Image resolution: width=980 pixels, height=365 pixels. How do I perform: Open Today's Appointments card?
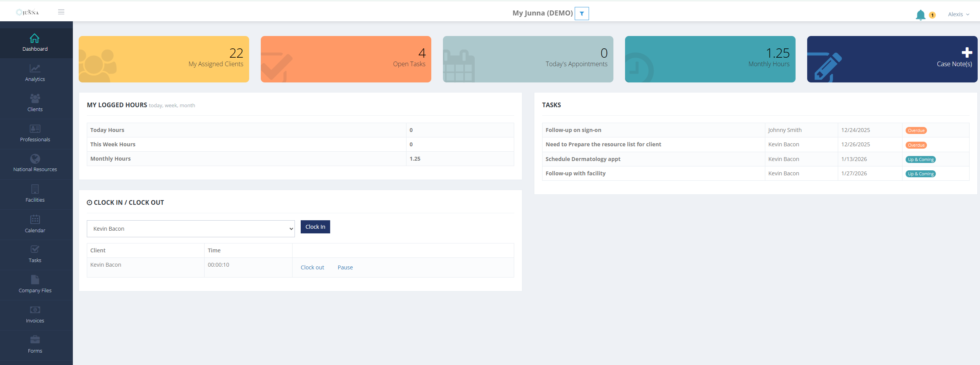(528, 59)
